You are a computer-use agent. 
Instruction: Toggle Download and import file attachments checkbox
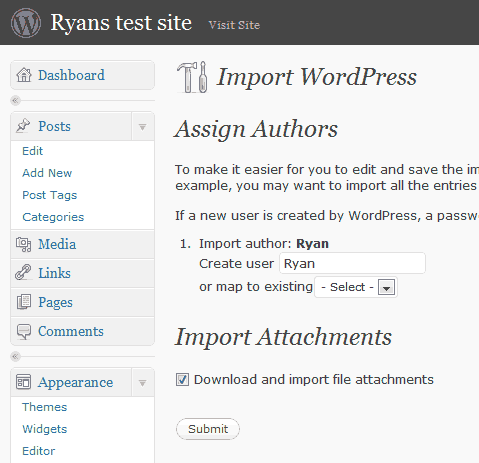(182, 380)
